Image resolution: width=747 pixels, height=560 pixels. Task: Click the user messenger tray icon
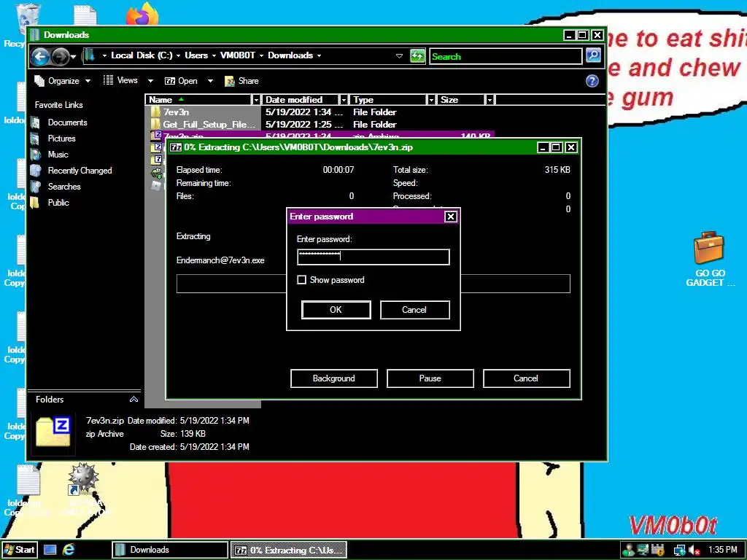pos(628,550)
